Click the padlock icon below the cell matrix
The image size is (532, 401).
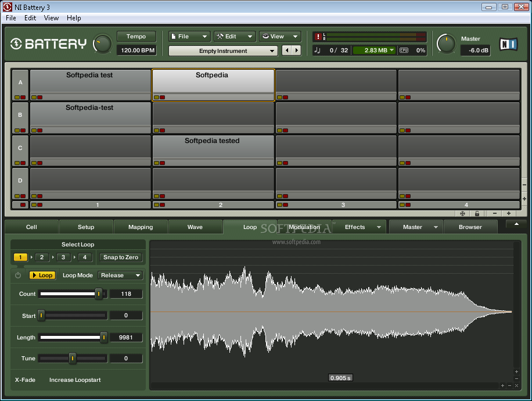click(x=477, y=213)
